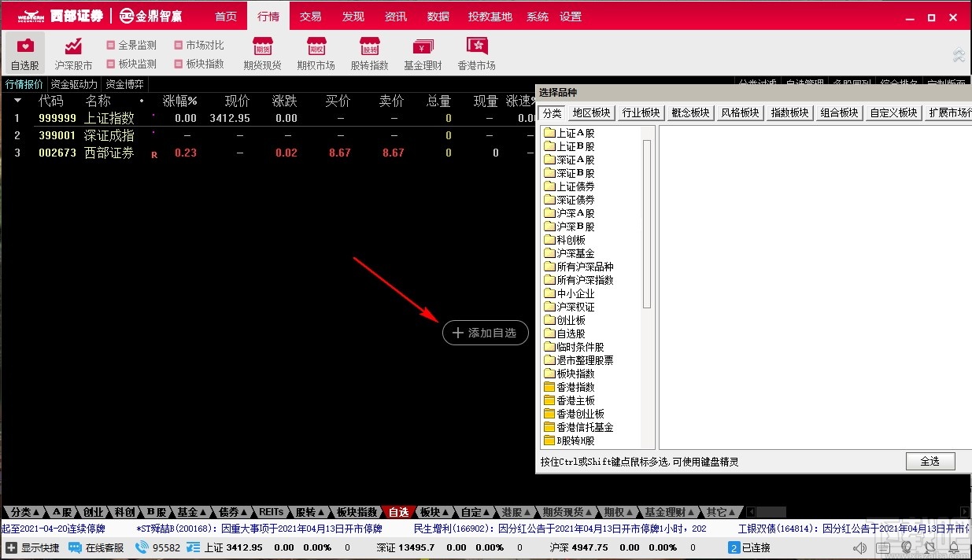Switch to the 概念板块 tab
Image resolution: width=972 pixels, height=560 pixels.
point(689,112)
